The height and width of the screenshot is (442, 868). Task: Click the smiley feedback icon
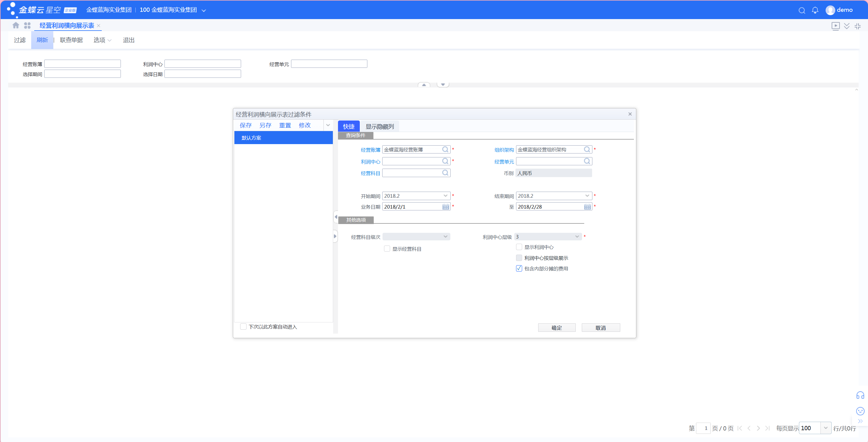tap(860, 411)
